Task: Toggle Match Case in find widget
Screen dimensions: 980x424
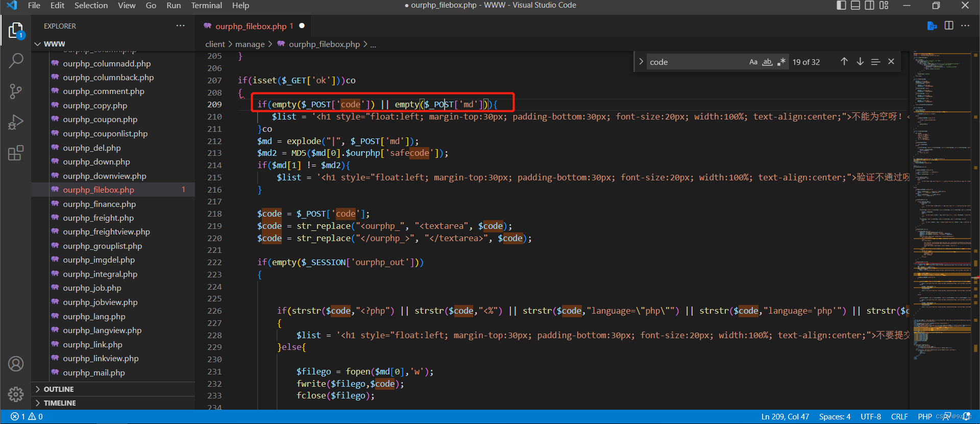Action: tap(753, 62)
